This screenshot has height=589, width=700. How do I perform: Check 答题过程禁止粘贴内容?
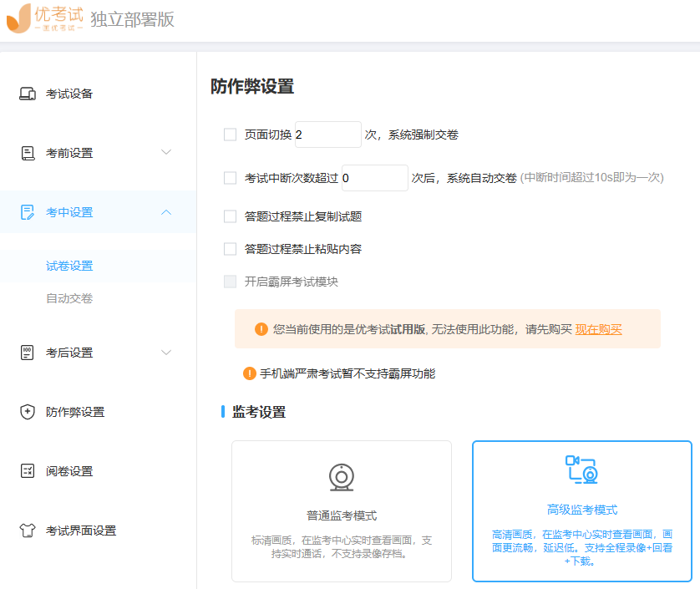(x=230, y=248)
